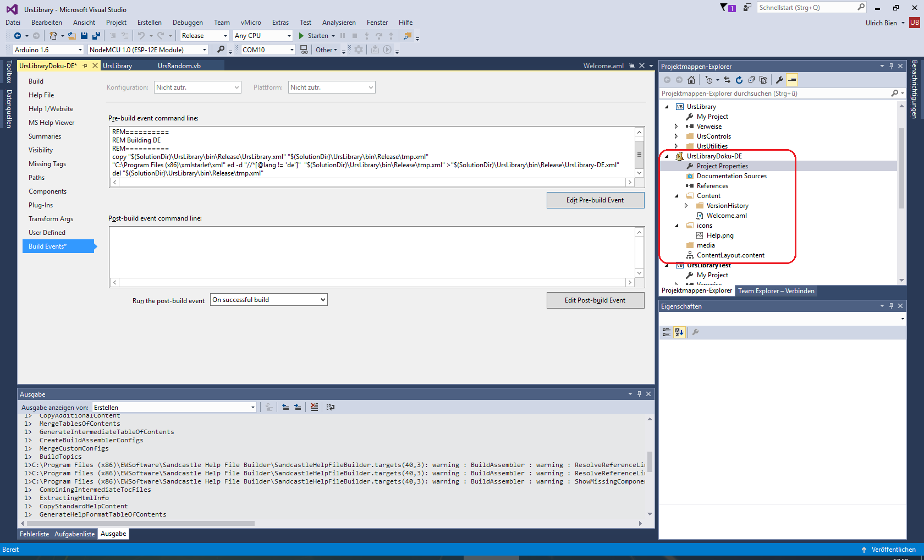Toggle Alphabetical sort in the Eigenschaften panel
This screenshot has height=560, width=924.
679,332
